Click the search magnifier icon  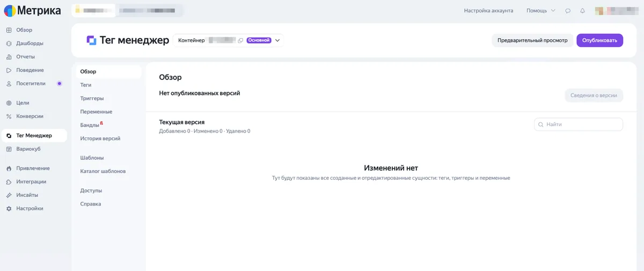540,124
